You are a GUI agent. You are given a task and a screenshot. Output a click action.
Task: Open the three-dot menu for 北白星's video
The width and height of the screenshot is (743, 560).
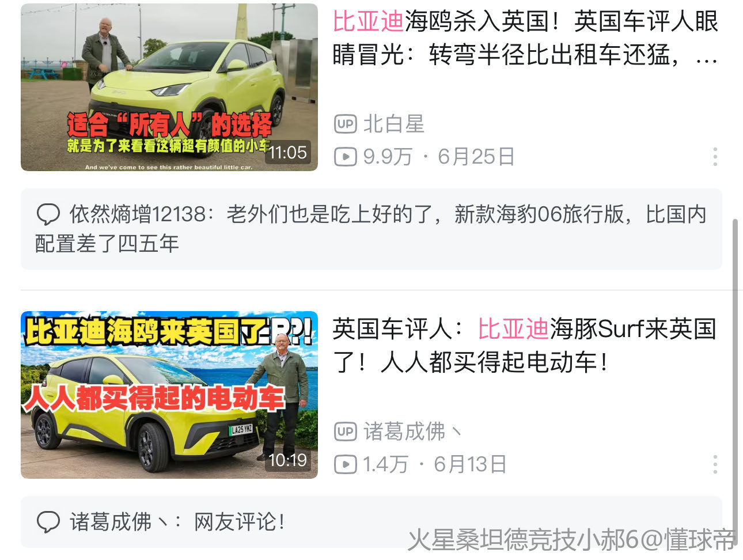point(715,157)
